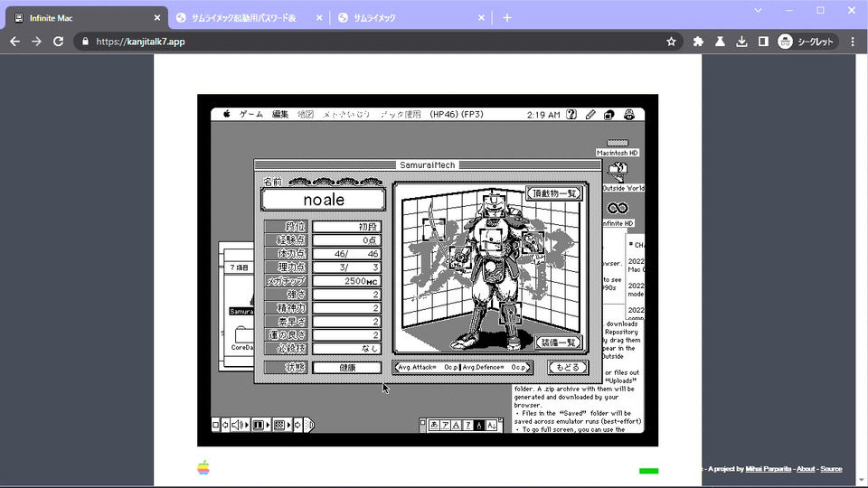
Task: Collapse the Control Strip using the end tab
Action: click(x=309, y=425)
